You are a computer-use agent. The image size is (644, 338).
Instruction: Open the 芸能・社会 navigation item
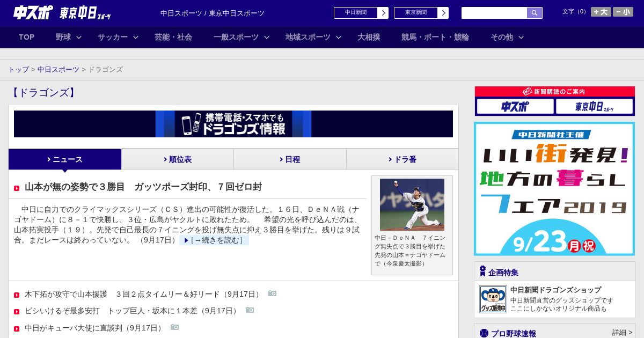pyautogui.click(x=173, y=37)
